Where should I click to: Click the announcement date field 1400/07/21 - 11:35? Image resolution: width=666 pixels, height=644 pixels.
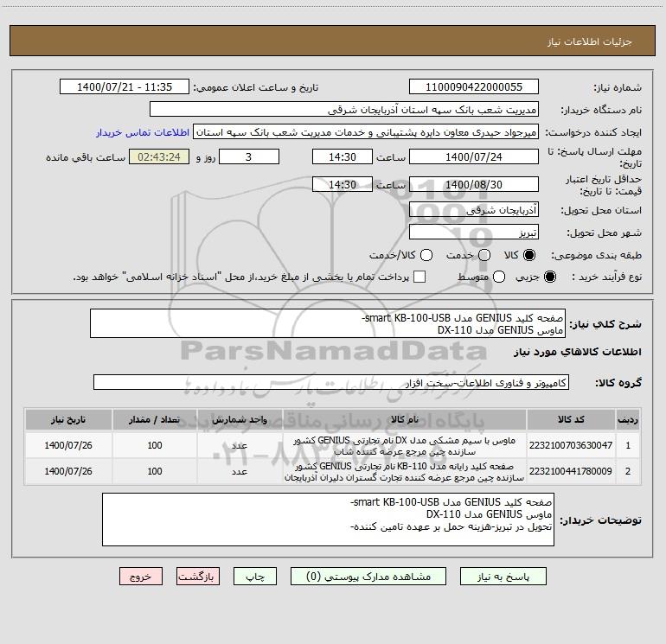point(125,87)
